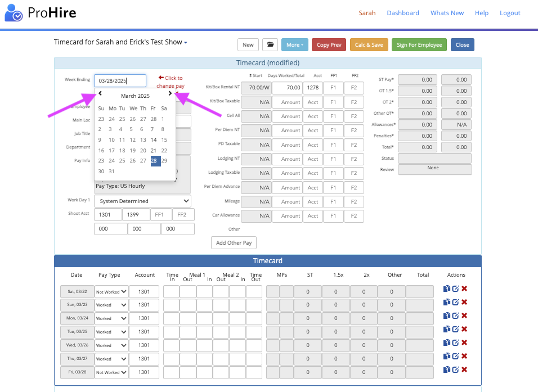
Task: Click the Car Allowance Acct field
Action: (x=313, y=216)
